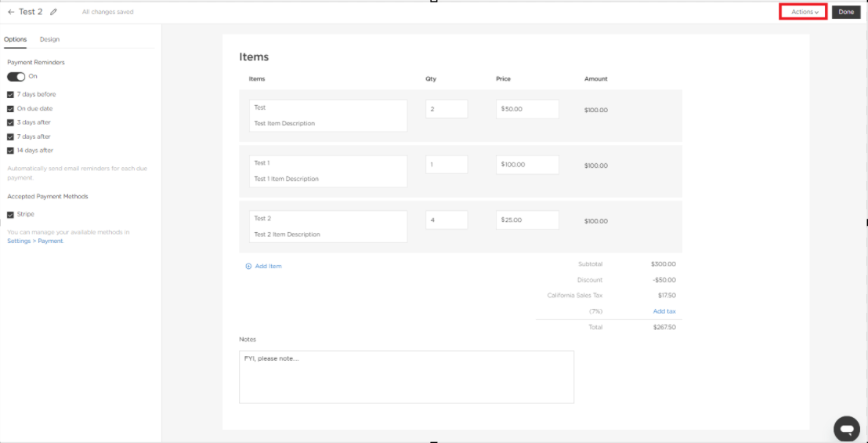Click the Discount label
The height and width of the screenshot is (443, 868).
coord(590,280)
